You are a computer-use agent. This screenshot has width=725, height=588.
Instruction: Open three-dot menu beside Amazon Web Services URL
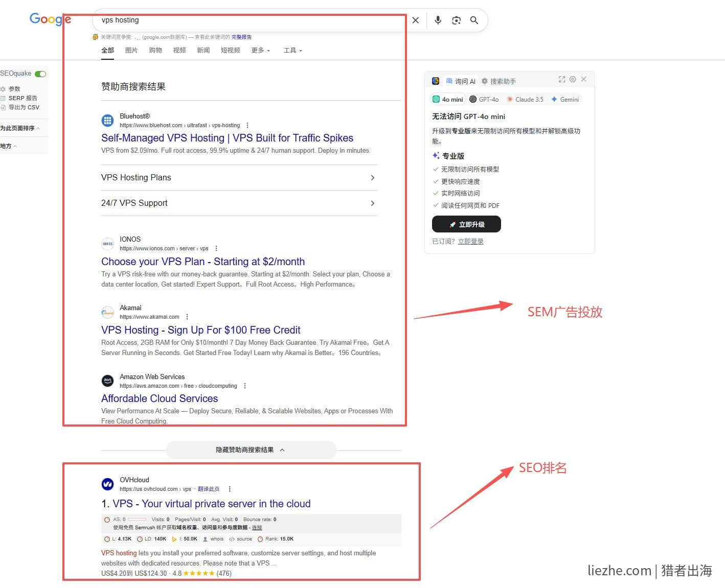point(245,386)
